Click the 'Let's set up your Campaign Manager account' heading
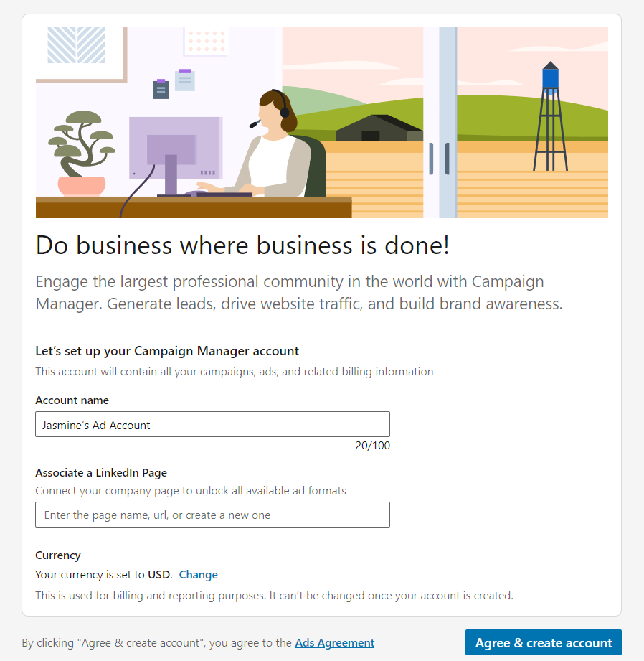This screenshot has height=661, width=644. (167, 351)
